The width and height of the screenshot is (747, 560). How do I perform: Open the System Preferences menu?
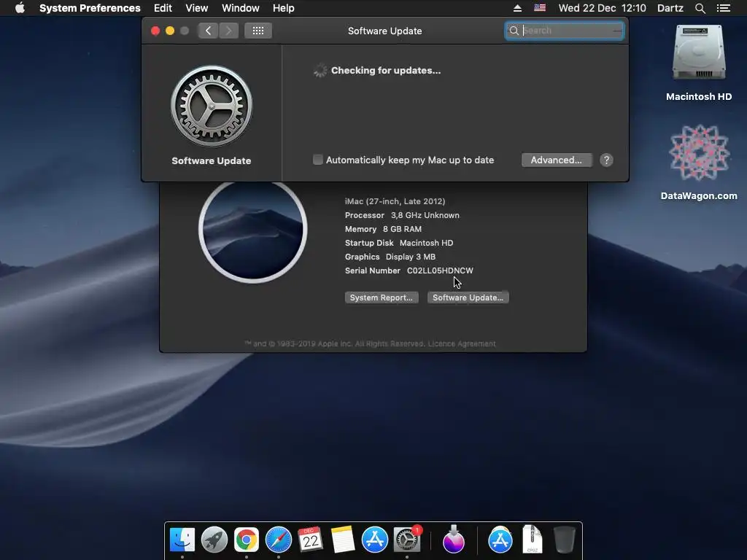(x=90, y=8)
